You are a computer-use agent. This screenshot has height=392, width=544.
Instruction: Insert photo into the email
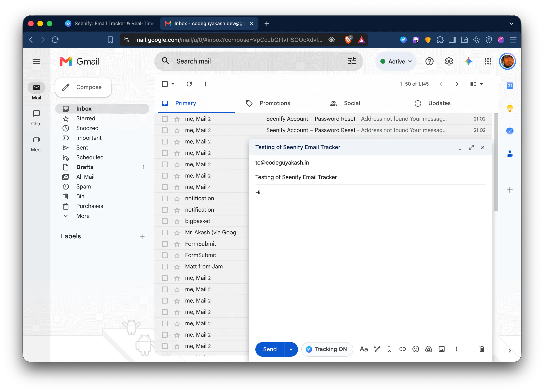pyautogui.click(x=441, y=349)
